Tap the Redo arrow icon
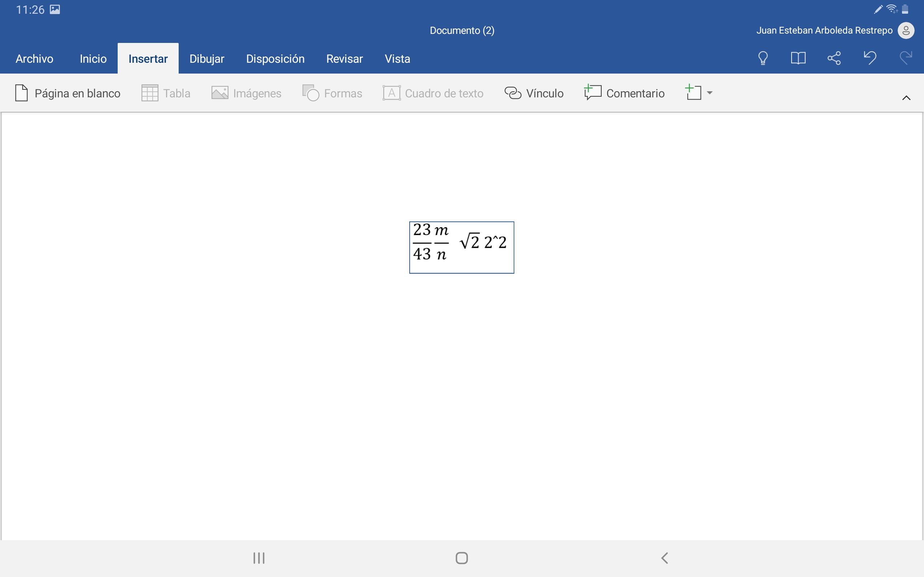 905,58
